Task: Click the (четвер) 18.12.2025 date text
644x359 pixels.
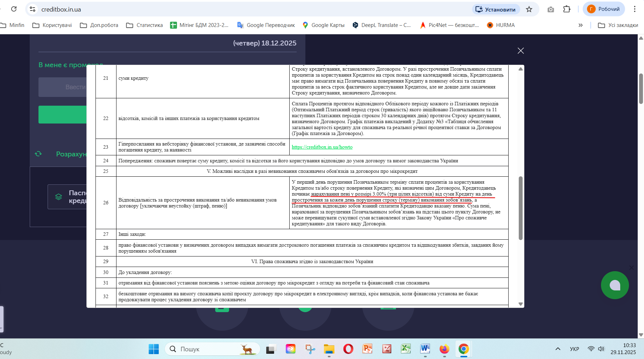Action: 264,43
